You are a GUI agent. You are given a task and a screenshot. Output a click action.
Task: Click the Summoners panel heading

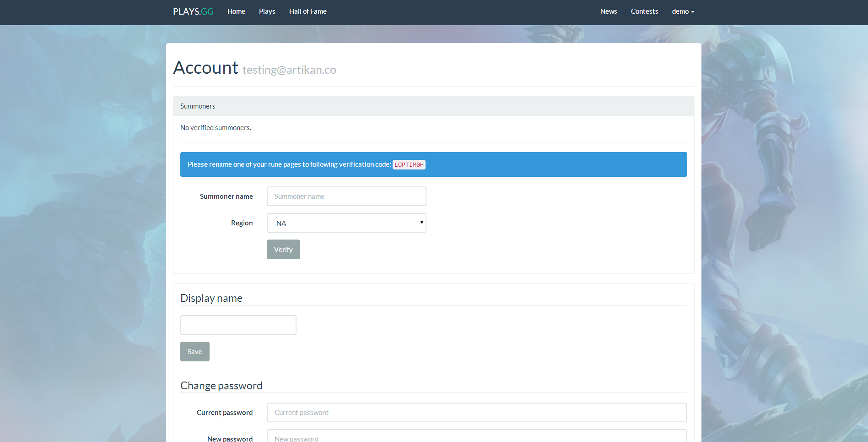coord(198,106)
